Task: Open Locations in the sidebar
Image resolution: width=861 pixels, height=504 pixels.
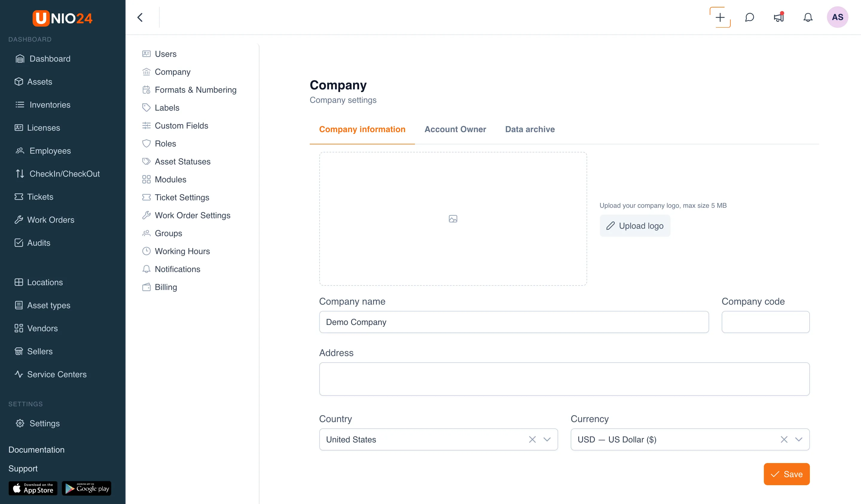Action: [x=39, y=282]
